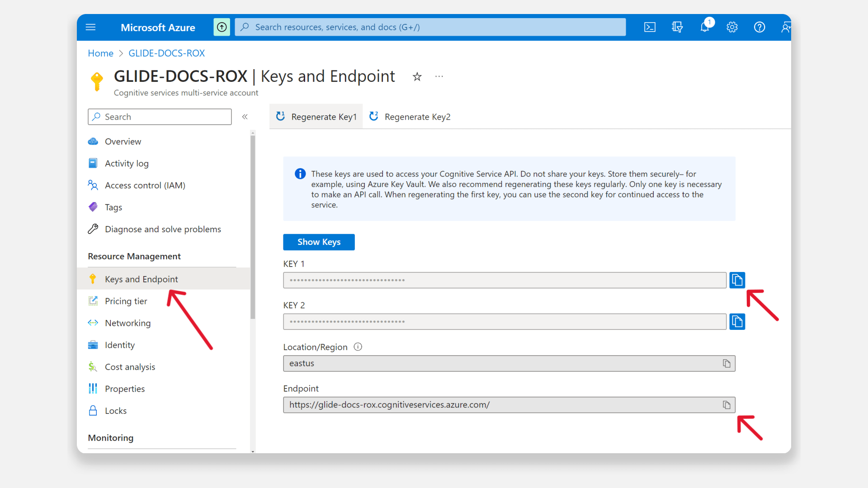Show info tooltip for Location/Region

[x=358, y=347]
